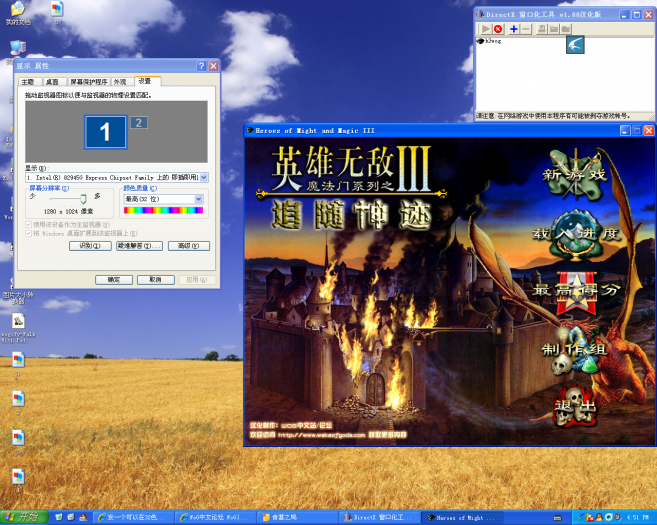Click quit (退出) skull icon in Heroes III
This screenshot has height=525, width=657.
point(574,405)
